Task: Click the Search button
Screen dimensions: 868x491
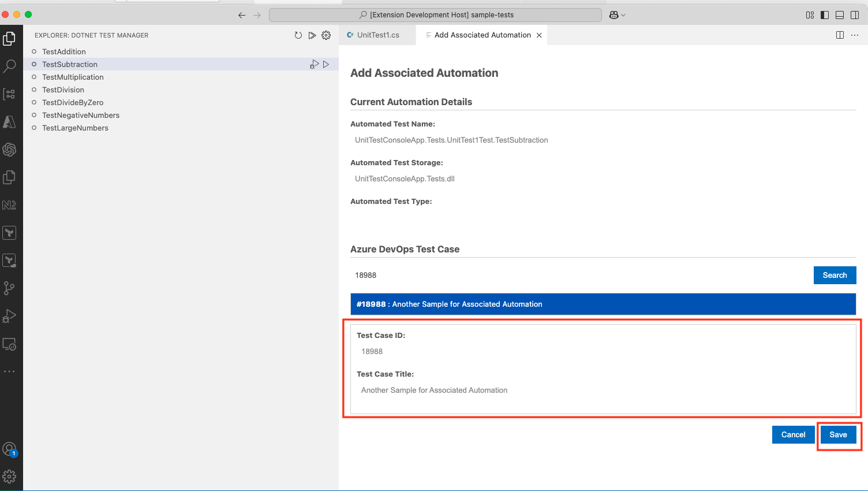Action: click(835, 275)
